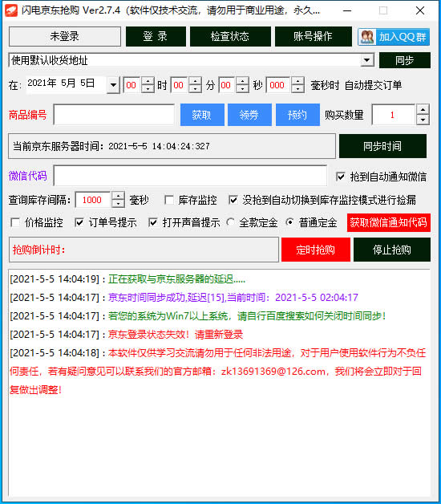This screenshot has width=441, height=504.
Task: Click the log line 正在获取与京东服务器的延迟
Action: (176, 279)
